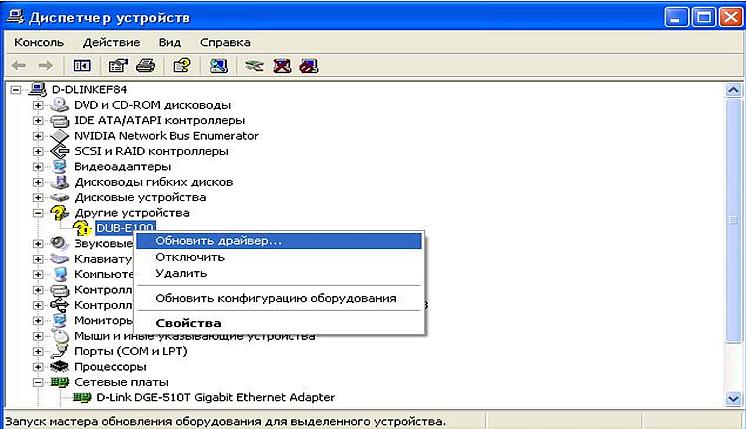Click the Print toolbar icon

144,66
